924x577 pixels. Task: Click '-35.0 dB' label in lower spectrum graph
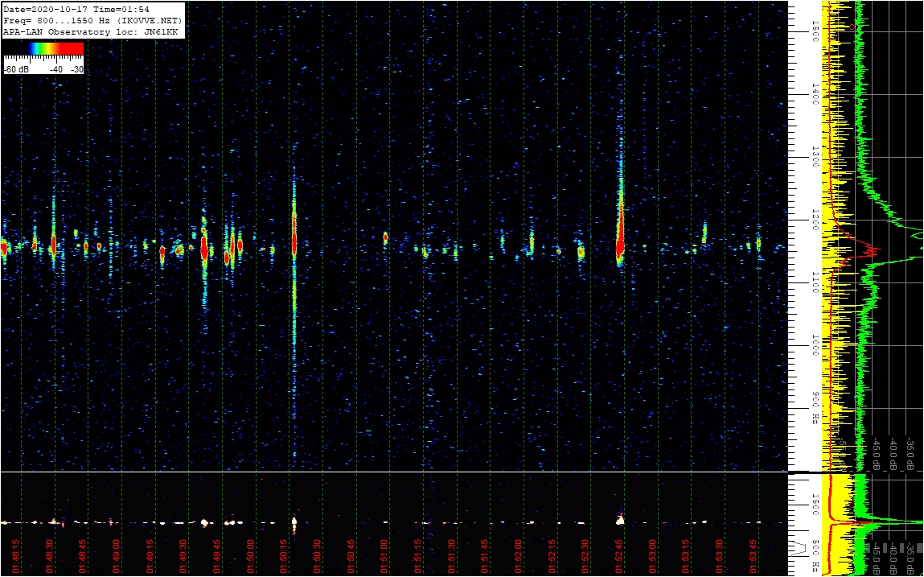[910, 558]
